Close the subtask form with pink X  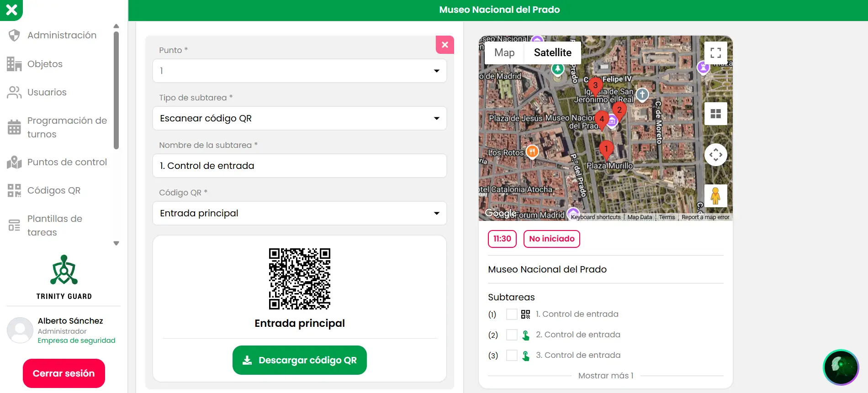tap(445, 45)
